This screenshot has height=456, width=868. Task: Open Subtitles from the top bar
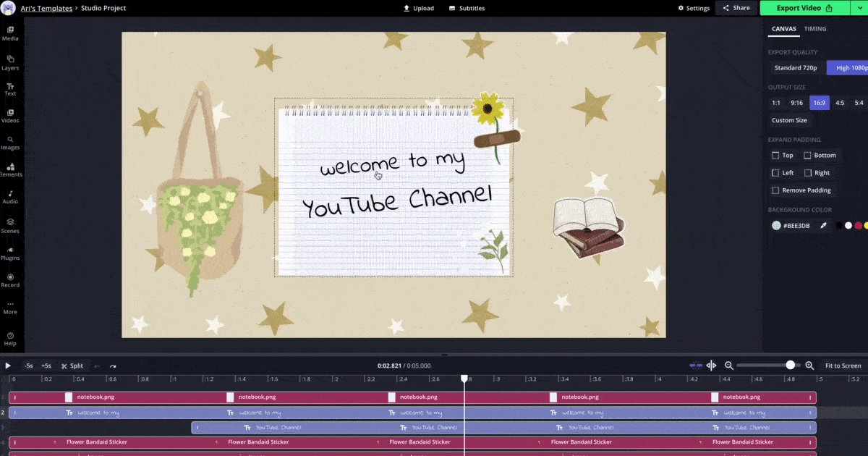click(x=467, y=8)
